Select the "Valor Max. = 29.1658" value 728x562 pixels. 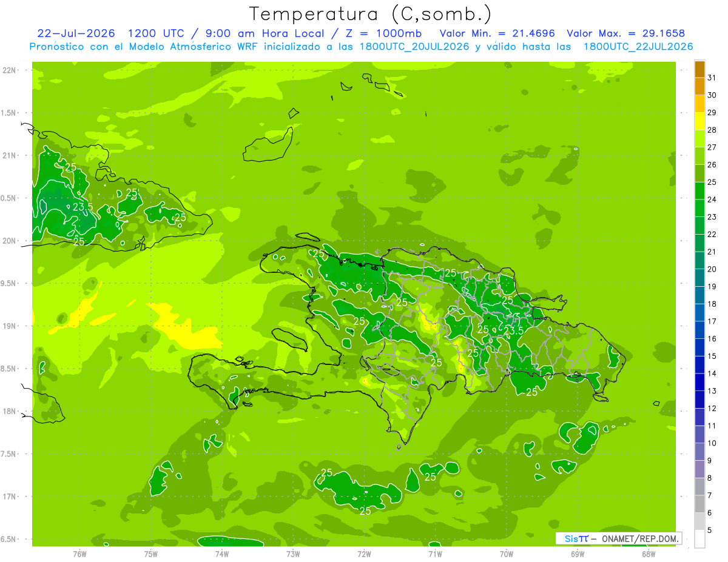click(x=625, y=33)
